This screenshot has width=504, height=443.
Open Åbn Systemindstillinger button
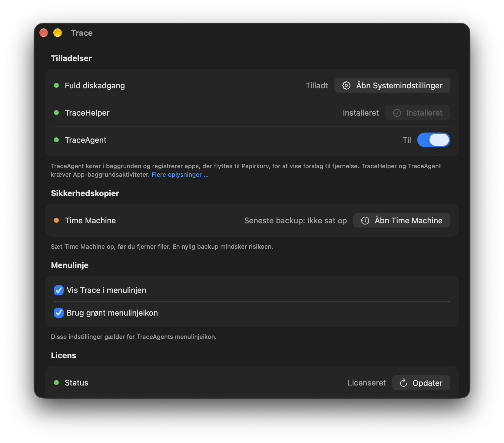392,85
